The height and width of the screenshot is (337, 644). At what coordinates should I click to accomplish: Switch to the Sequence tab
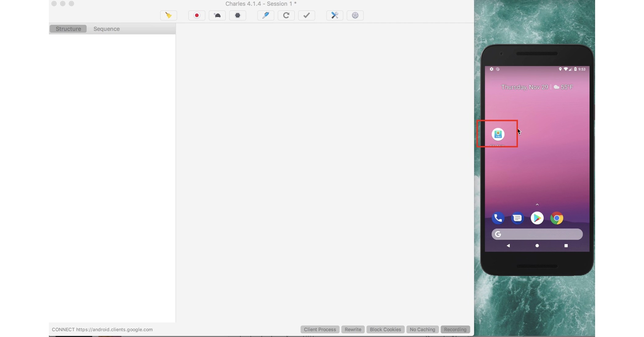point(106,29)
